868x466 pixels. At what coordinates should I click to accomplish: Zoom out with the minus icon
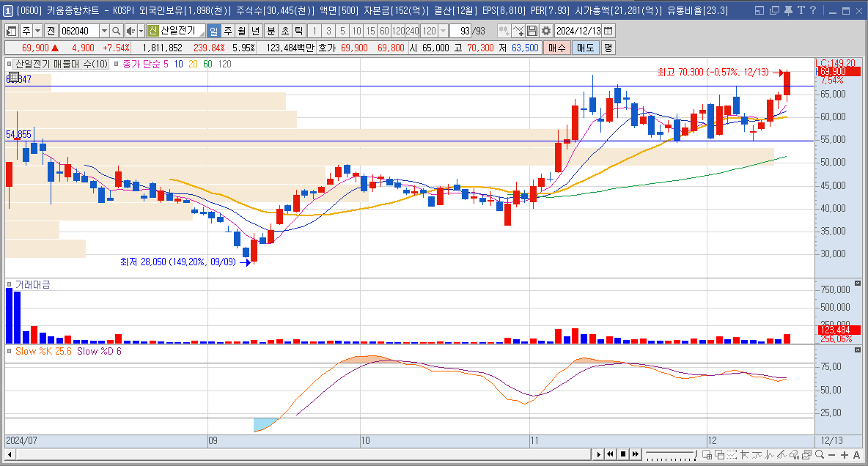831,455
